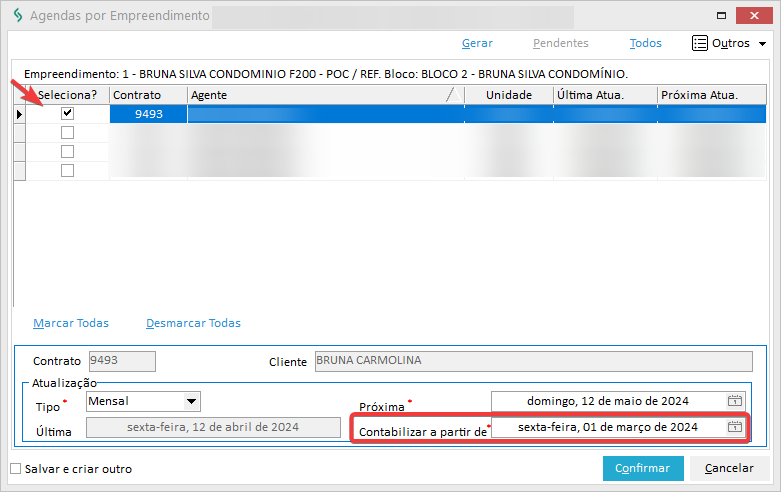Check the second row Seleciona checkbox

tap(67, 133)
